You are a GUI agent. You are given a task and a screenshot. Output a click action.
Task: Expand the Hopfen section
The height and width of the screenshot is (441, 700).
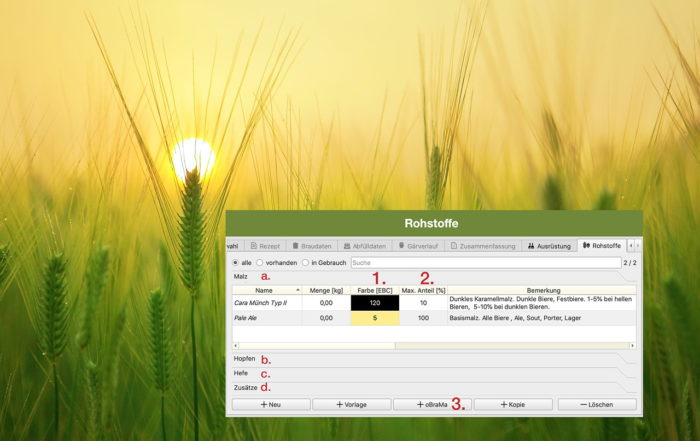pos(244,358)
